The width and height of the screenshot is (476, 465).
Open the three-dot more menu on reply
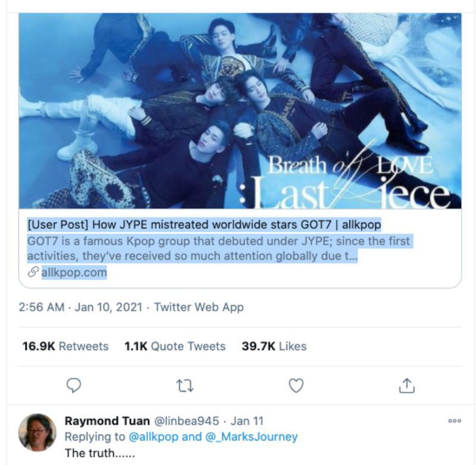tap(455, 421)
